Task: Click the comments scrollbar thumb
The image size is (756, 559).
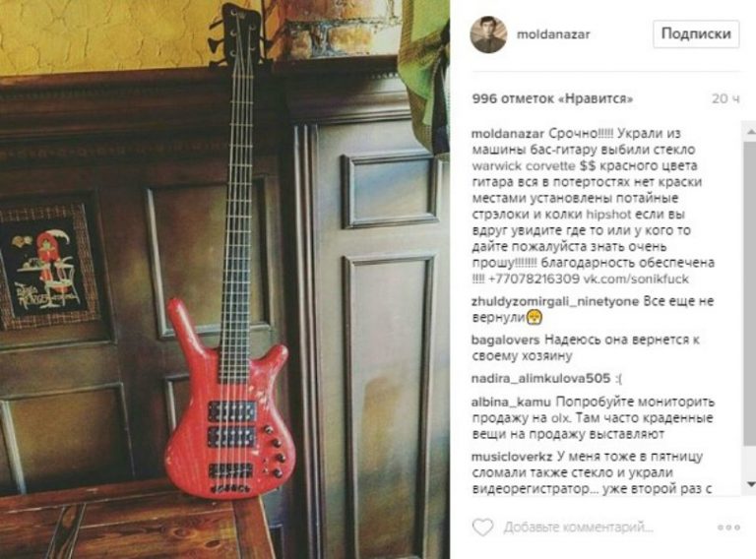Action: (x=751, y=293)
